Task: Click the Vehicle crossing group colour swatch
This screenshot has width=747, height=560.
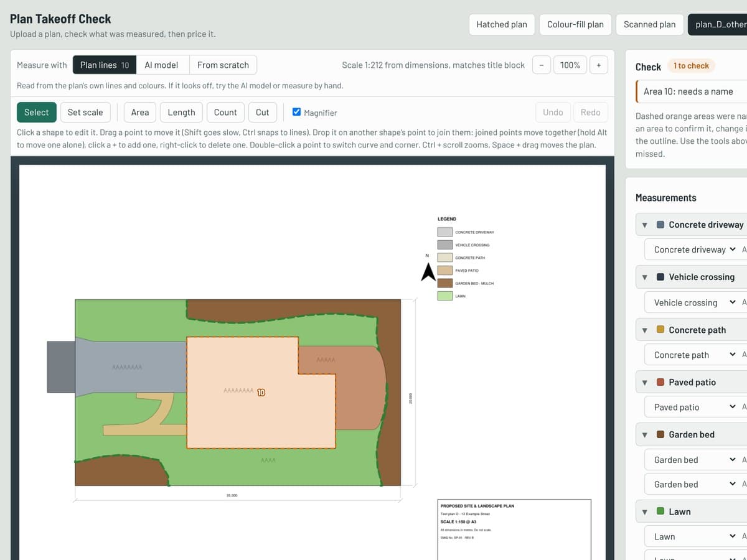Action: (660, 277)
